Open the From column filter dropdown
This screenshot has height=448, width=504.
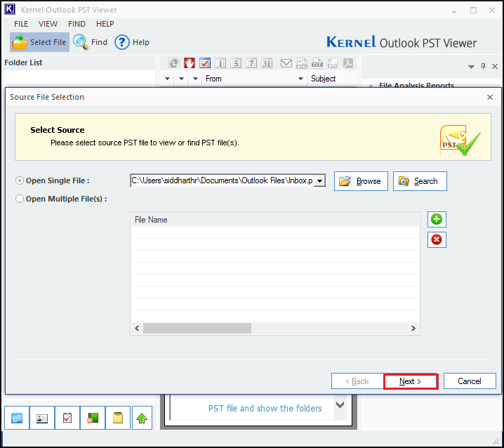[300, 79]
